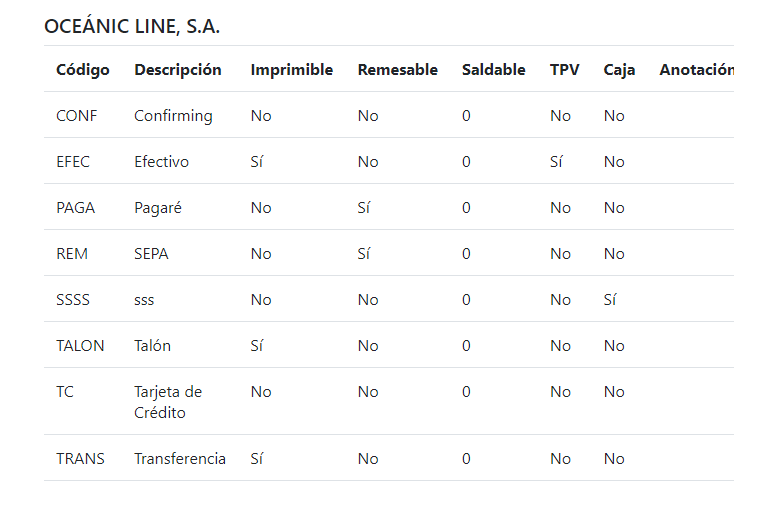This screenshot has width=778, height=507.
Task: Click the TPV column header
Action: [564, 70]
